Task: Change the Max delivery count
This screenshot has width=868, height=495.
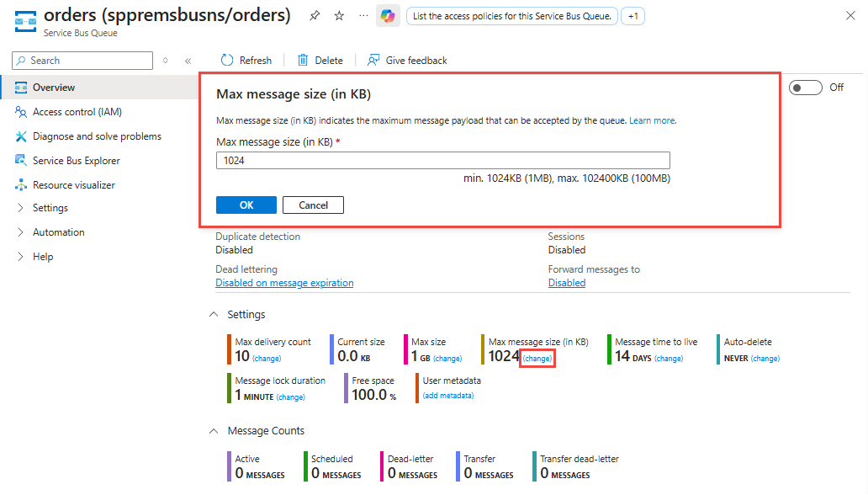Action: (267, 359)
